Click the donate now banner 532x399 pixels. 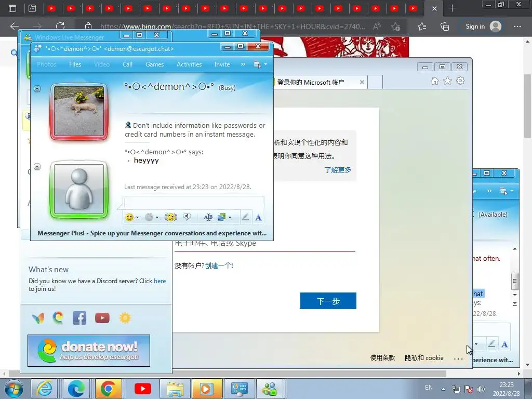click(89, 351)
